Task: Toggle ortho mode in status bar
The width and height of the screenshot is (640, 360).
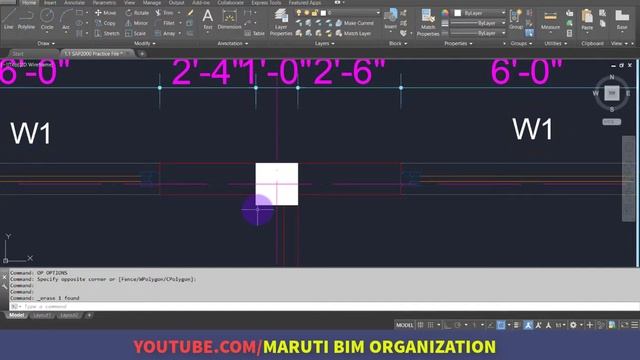Action: tap(447, 325)
